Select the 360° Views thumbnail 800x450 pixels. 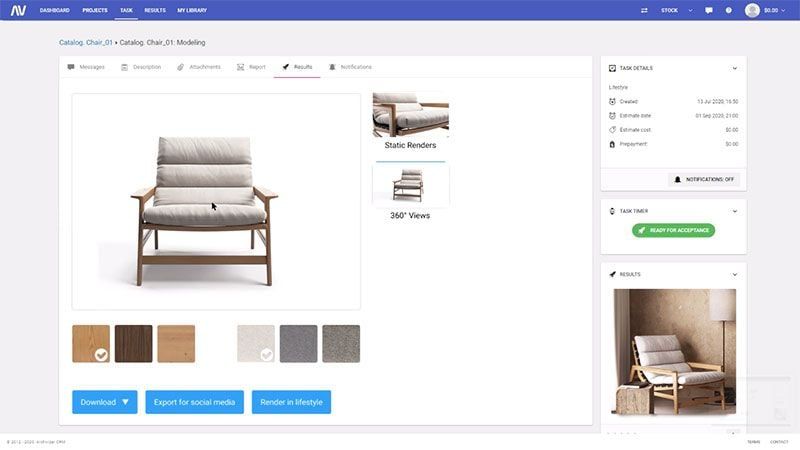point(410,185)
